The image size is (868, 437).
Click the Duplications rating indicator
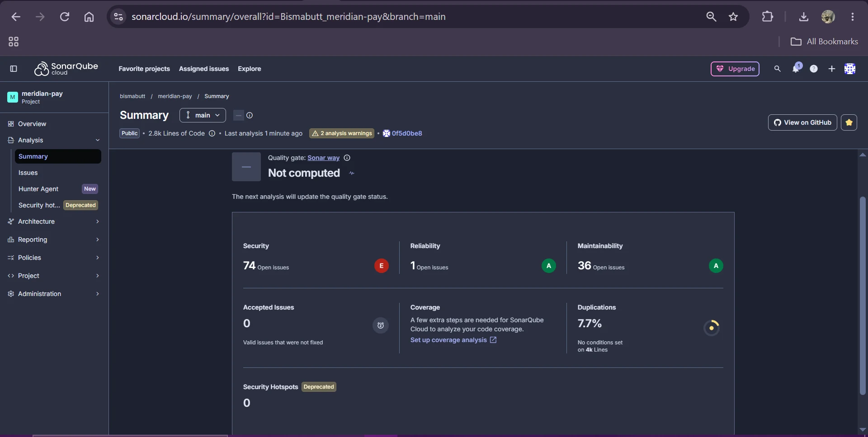point(712,328)
